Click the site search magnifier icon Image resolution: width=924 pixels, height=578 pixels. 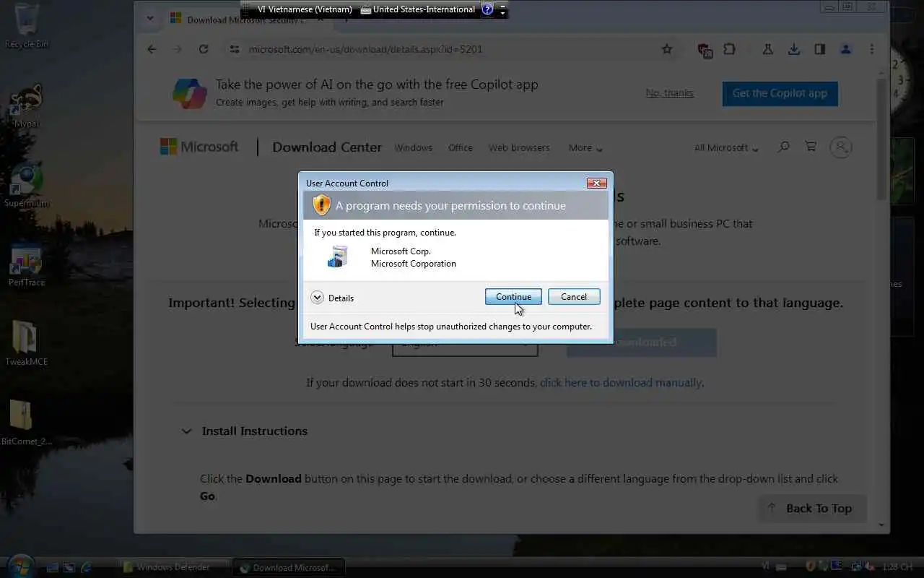tap(783, 147)
